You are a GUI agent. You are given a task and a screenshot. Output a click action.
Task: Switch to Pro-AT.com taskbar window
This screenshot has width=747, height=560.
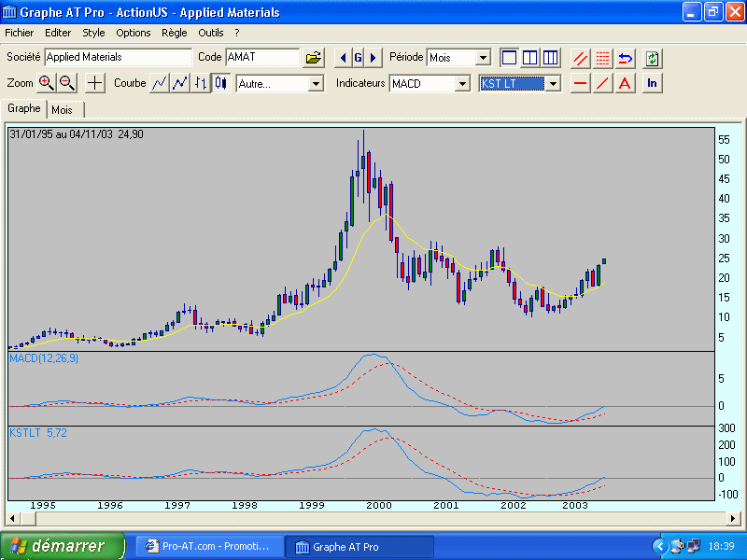coord(209,546)
